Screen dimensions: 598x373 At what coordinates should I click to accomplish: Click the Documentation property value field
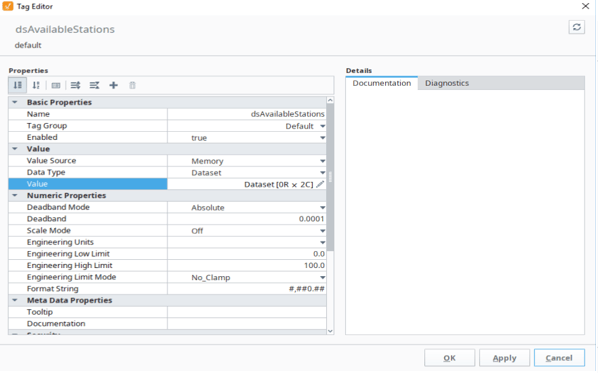(x=247, y=323)
